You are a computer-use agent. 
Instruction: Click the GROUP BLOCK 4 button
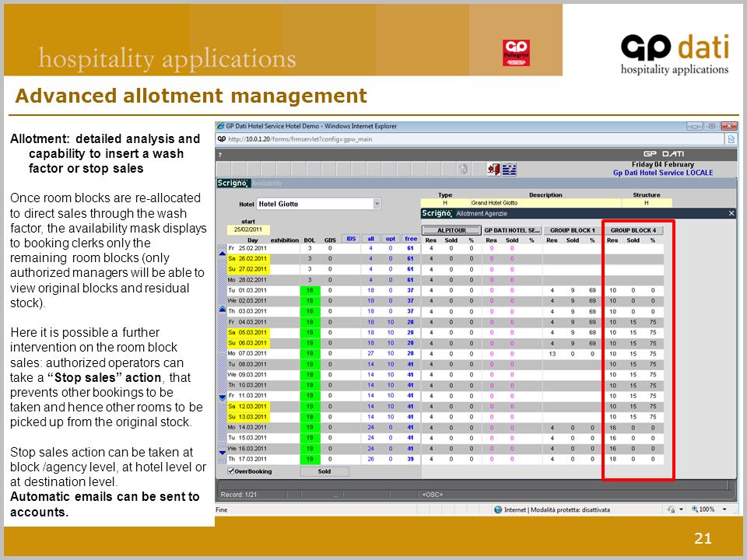coord(633,230)
